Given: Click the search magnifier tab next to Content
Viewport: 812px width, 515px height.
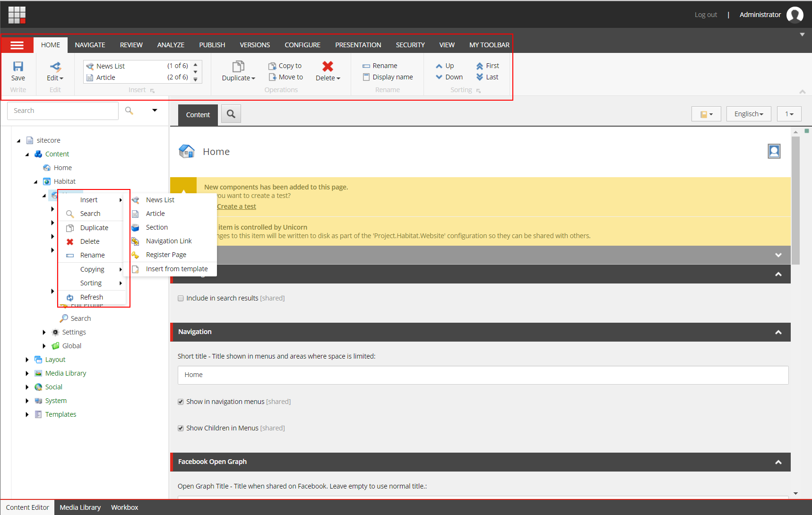Looking at the screenshot, I should click(231, 114).
